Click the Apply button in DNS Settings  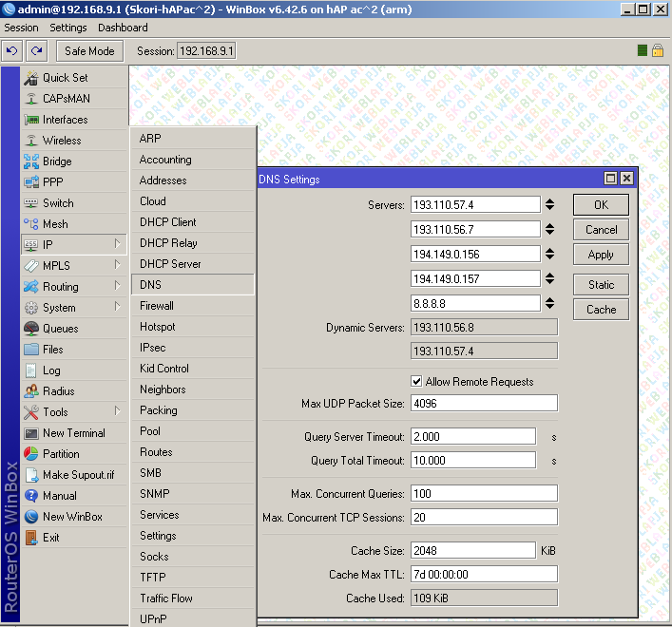click(601, 255)
